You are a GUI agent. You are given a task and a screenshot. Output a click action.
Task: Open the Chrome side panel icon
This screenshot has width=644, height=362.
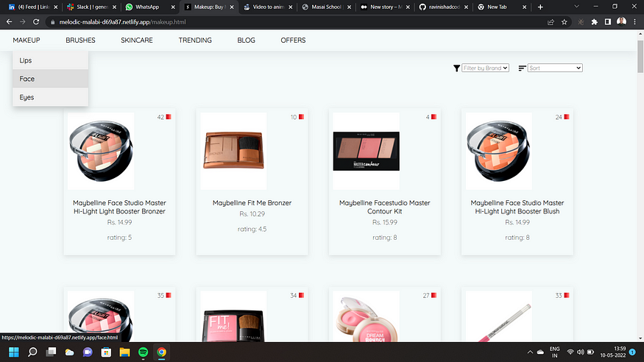coord(608,22)
